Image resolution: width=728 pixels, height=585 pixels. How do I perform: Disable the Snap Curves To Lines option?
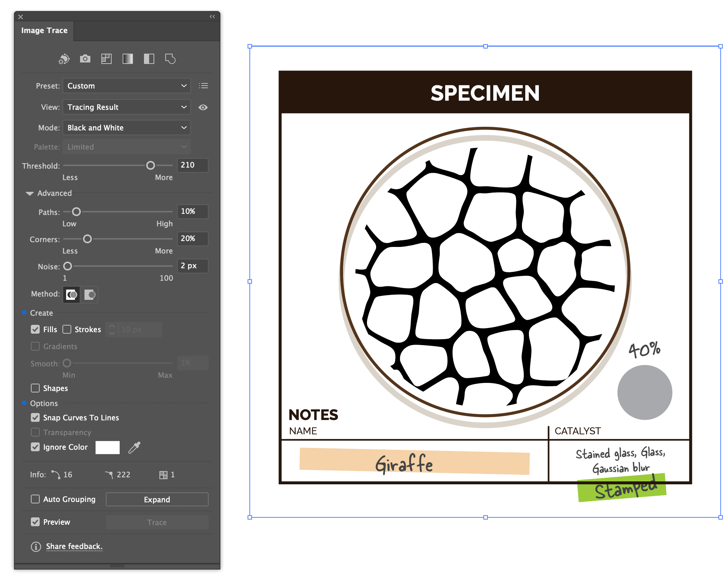pyautogui.click(x=35, y=417)
